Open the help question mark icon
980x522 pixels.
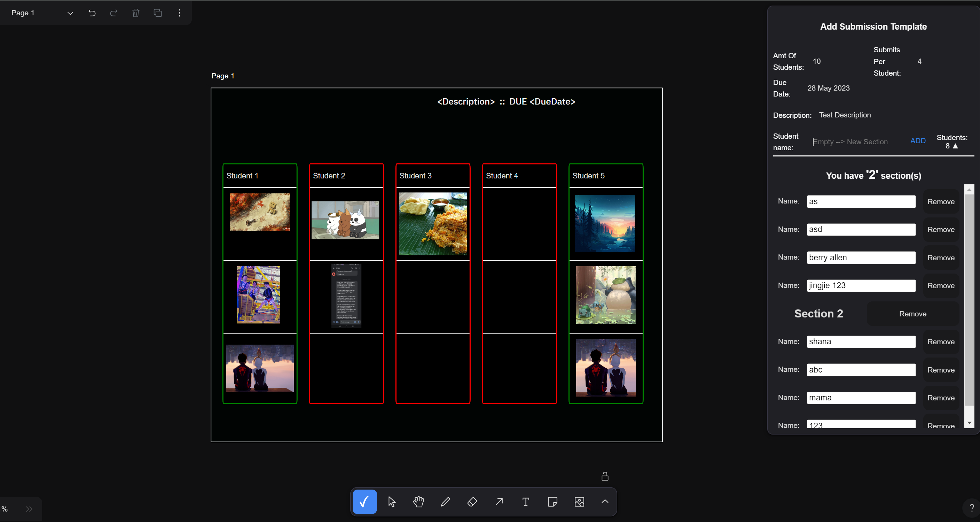point(971,507)
